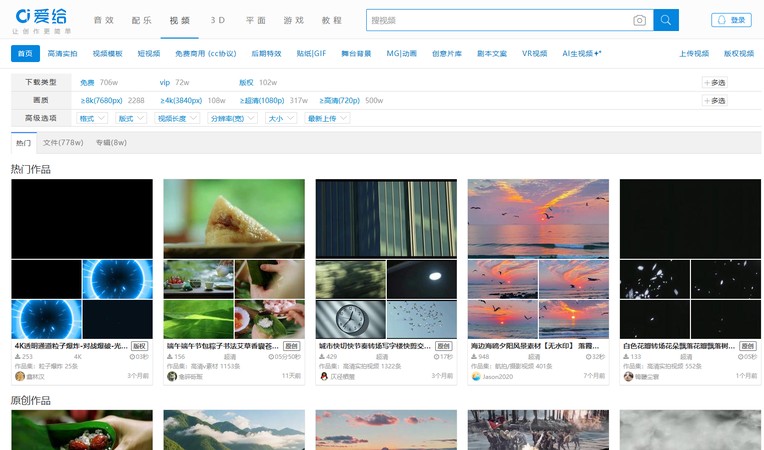Open the AI生视频 category
Image resolution: width=764 pixels, height=450 pixels.
tap(581, 54)
